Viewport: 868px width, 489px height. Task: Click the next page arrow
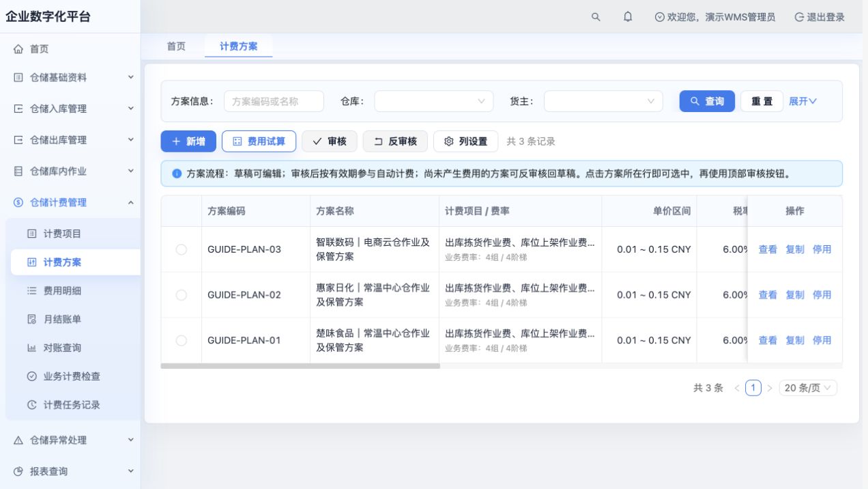coord(770,388)
